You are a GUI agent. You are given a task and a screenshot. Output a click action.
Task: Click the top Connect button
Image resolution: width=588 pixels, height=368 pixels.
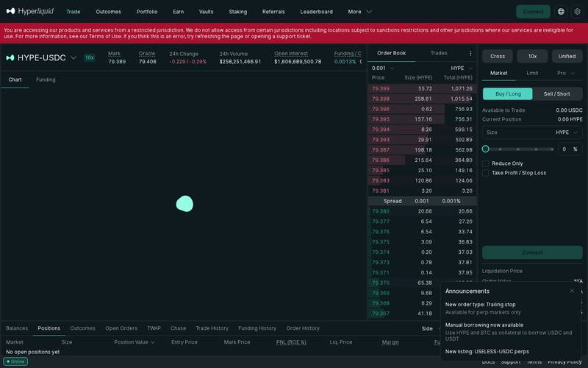[533, 12]
